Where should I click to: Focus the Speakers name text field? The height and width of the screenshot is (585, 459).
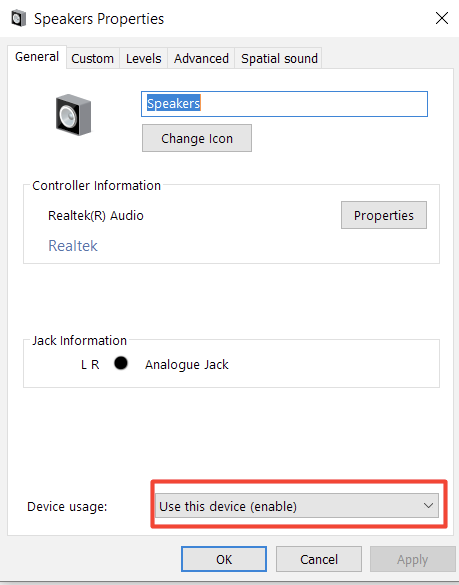(284, 104)
